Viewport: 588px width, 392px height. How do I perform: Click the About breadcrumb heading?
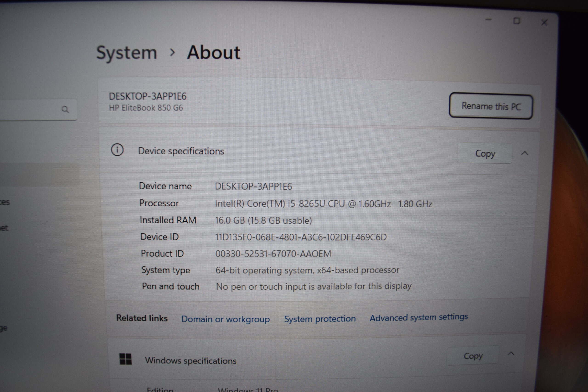[x=214, y=52]
